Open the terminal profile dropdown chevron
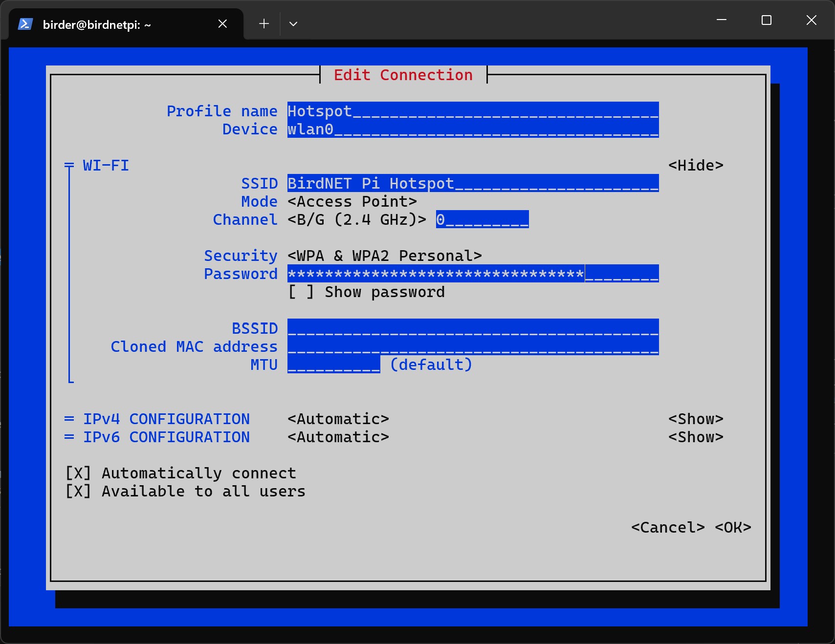 coord(293,23)
